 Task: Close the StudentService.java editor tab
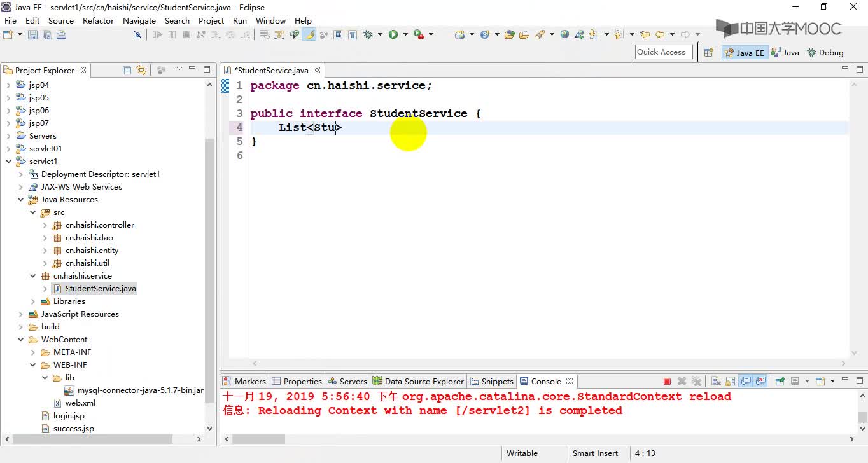coord(317,70)
